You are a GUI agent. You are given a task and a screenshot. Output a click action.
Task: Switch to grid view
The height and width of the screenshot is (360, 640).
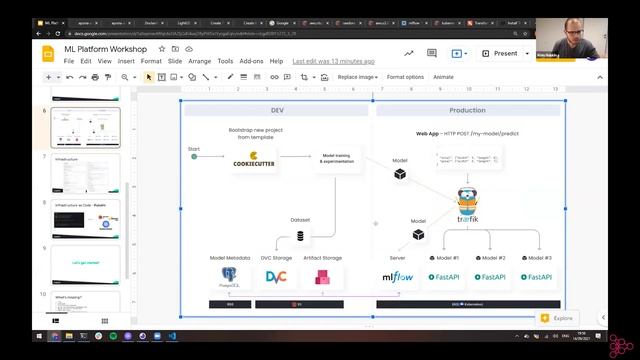point(105,321)
